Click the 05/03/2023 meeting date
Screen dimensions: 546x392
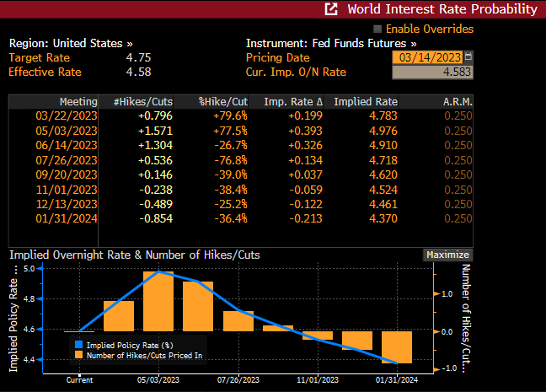67,130
